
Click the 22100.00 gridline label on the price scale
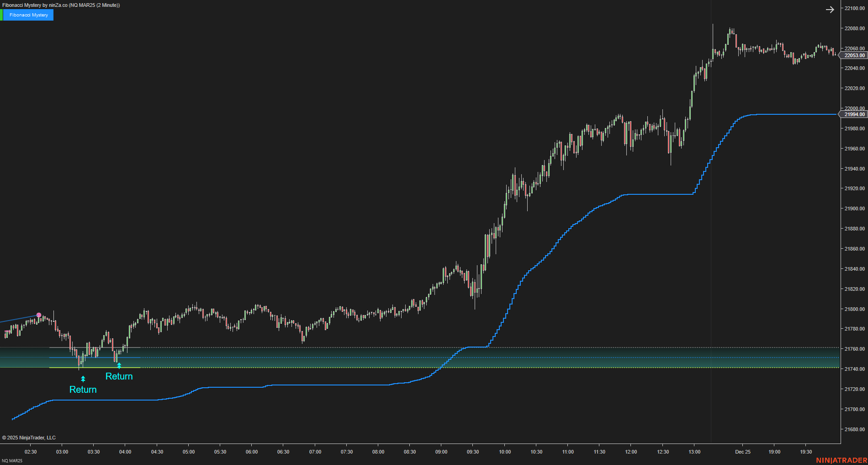point(854,8)
